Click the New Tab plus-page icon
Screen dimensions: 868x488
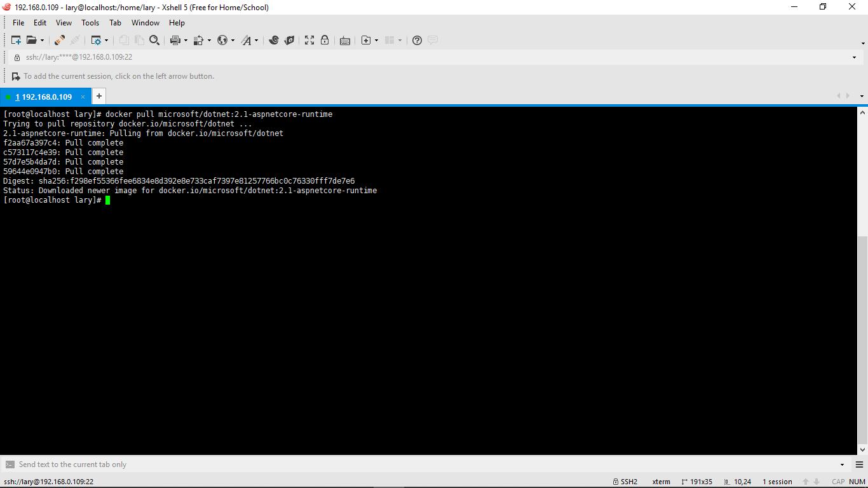coord(366,40)
